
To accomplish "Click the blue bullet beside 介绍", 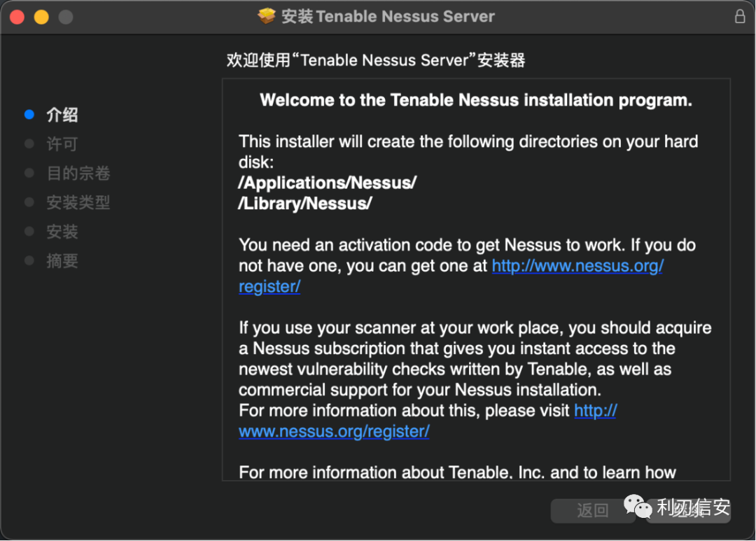I will [x=29, y=114].
